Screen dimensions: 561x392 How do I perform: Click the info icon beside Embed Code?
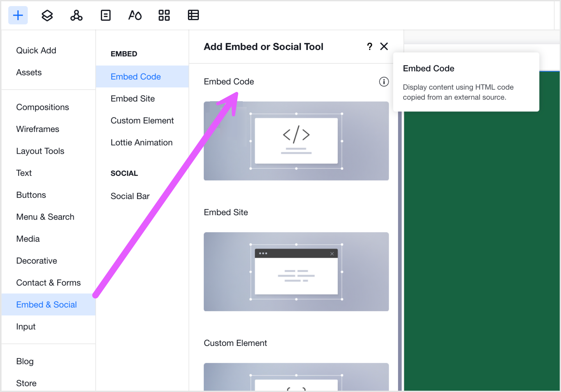(x=384, y=82)
